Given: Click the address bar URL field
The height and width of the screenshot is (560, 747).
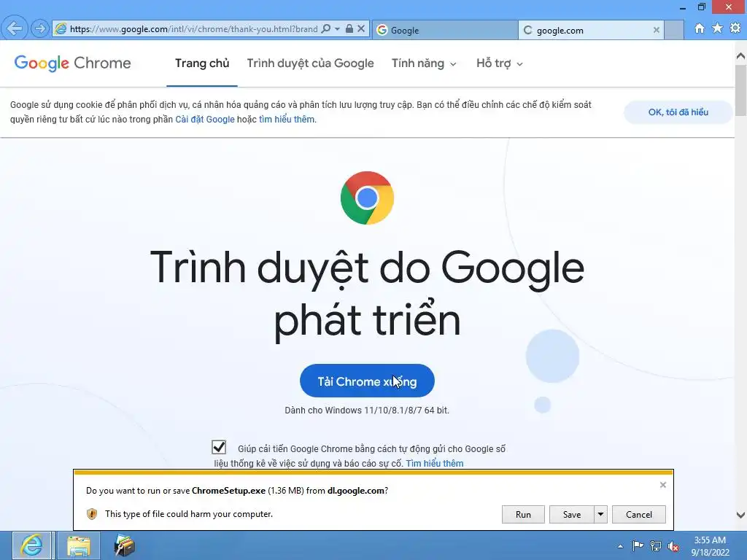Looking at the screenshot, I should (193, 29).
